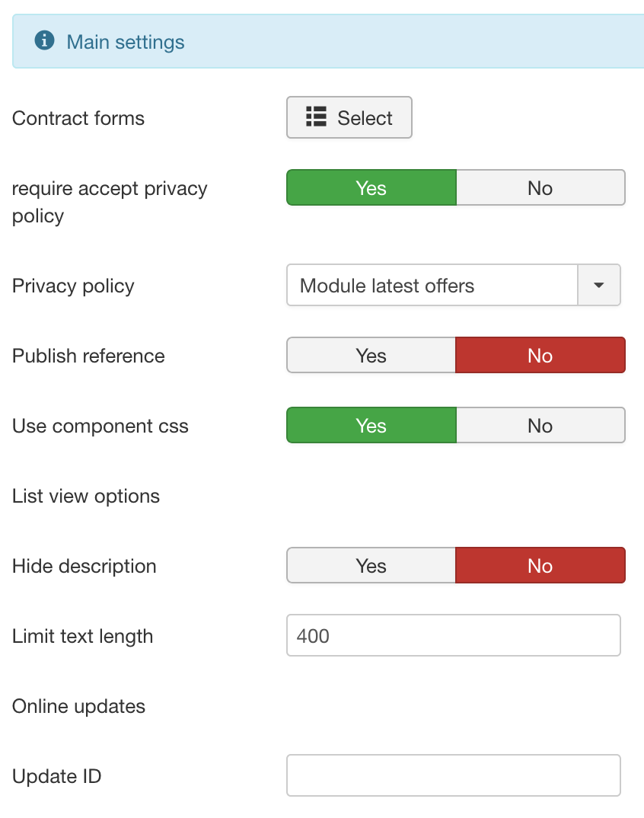Screen dimensions: 644x818
Task: Choose No for Hide description
Action: [540, 565]
